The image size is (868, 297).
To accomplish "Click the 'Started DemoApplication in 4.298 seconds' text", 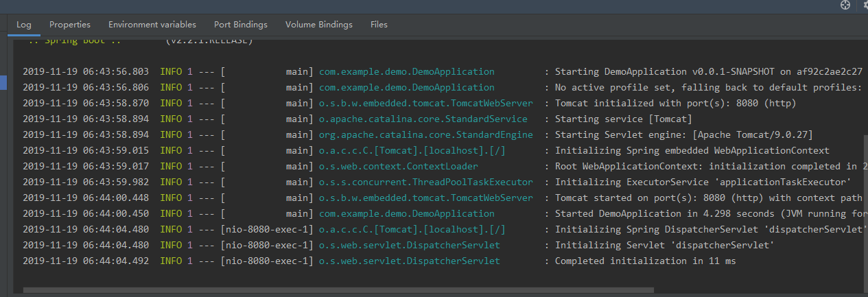I will click(x=686, y=213).
